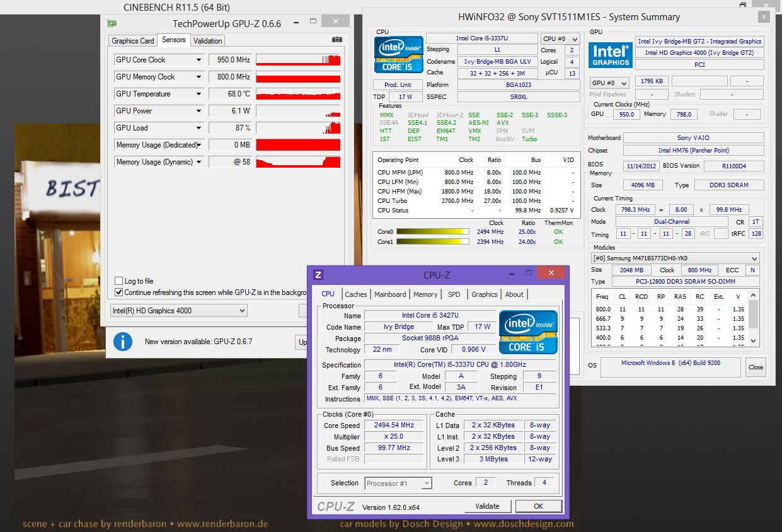The height and width of the screenshot is (532, 782).
Task: Switch to CPU-Z Caches tab
Action: pos(356,294)
